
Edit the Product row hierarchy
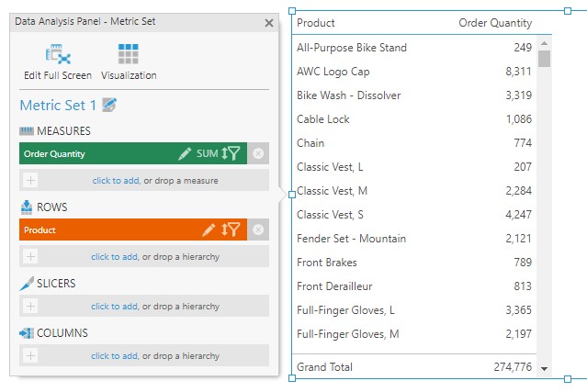pyautogui.click(x=209, y=230)
